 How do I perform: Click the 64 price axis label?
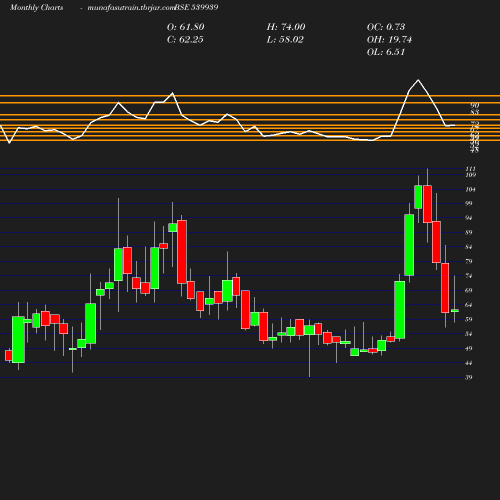coord(469,305)
